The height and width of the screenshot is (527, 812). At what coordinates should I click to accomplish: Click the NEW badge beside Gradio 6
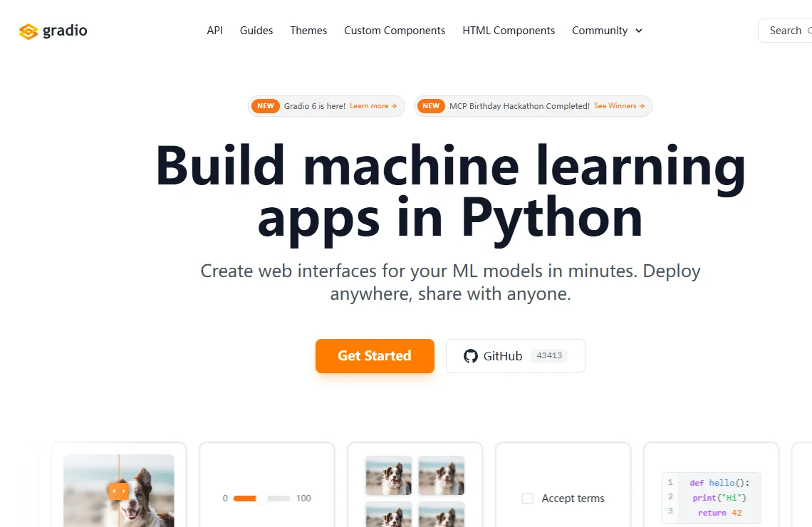(266, 105)
